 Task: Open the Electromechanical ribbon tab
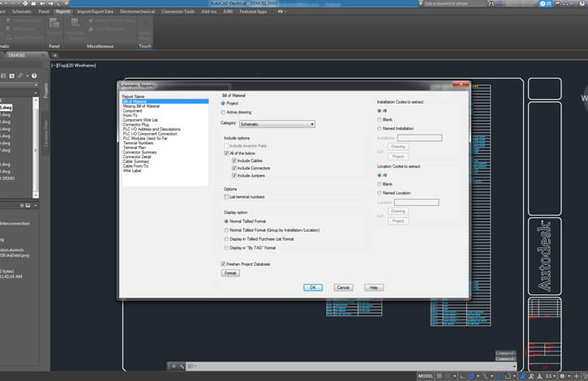[137, 11]
